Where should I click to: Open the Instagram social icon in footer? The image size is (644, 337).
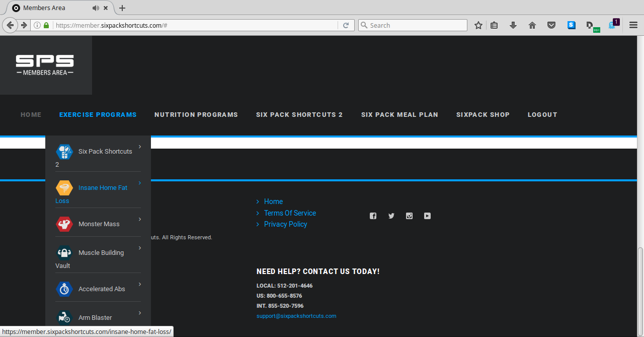click(x=409, y=216)
